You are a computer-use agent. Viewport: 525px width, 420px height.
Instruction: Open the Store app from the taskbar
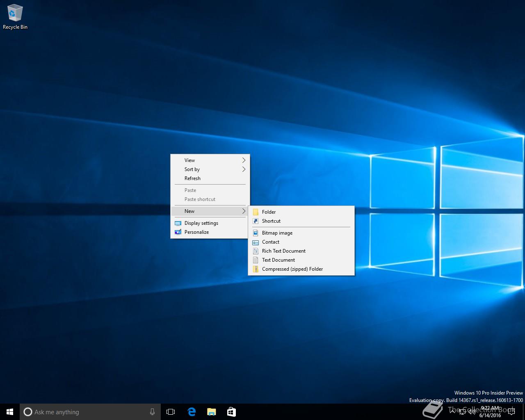coord(231,412)
